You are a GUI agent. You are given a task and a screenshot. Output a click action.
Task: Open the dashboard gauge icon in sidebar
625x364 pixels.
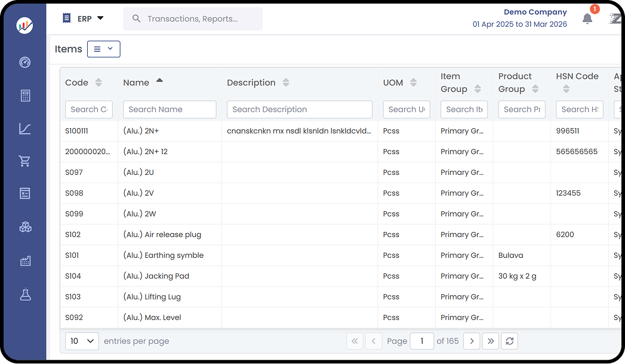tap(25, 62)
